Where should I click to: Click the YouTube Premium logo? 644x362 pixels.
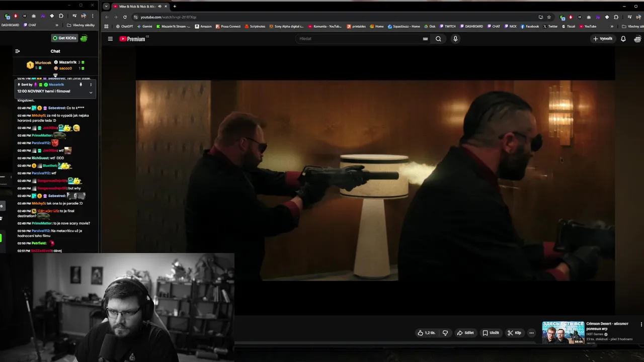pos(133,39)
